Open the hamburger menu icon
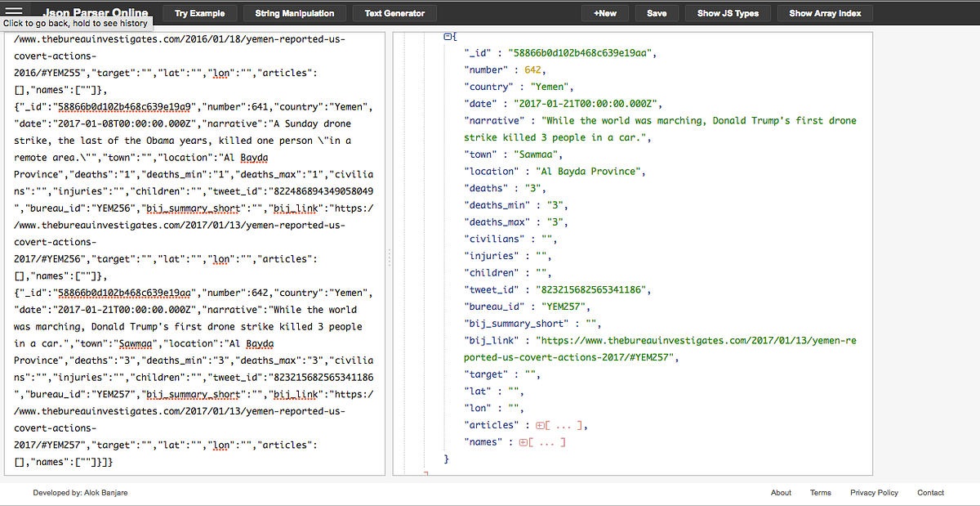The image size is (980, 506). click(14, 11)
